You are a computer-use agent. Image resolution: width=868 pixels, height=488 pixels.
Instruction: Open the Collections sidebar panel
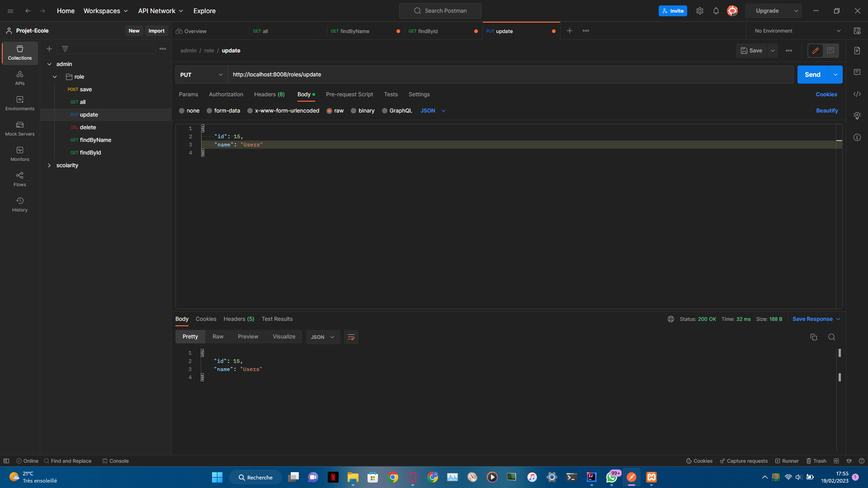(x=20, y=53)
